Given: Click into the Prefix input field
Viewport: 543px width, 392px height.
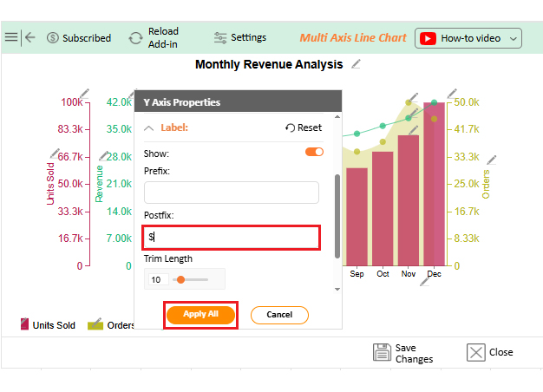Looking at the screenshot, I should [x=231, y=193].
